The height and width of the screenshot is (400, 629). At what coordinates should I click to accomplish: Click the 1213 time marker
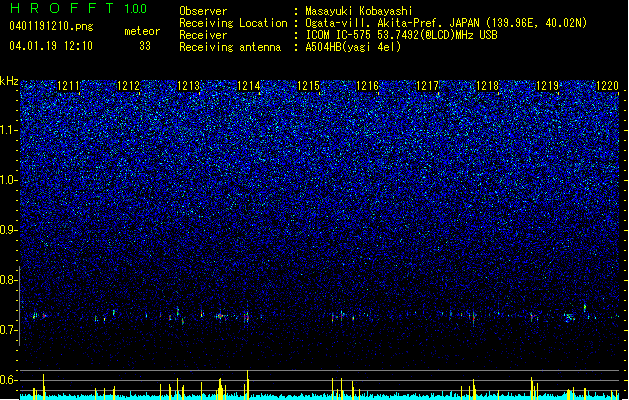pos(189,86)
